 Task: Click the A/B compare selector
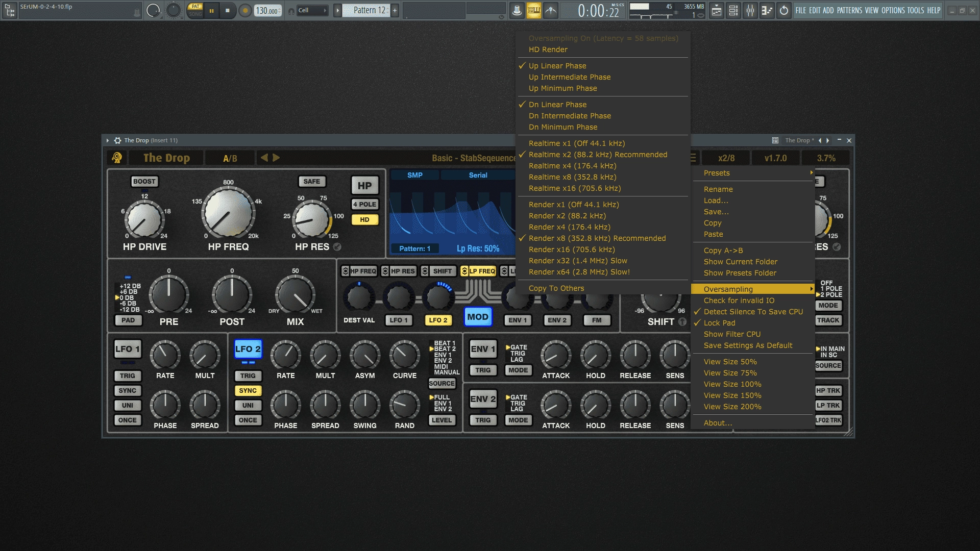pyautogui.click(x=230, y=158)
